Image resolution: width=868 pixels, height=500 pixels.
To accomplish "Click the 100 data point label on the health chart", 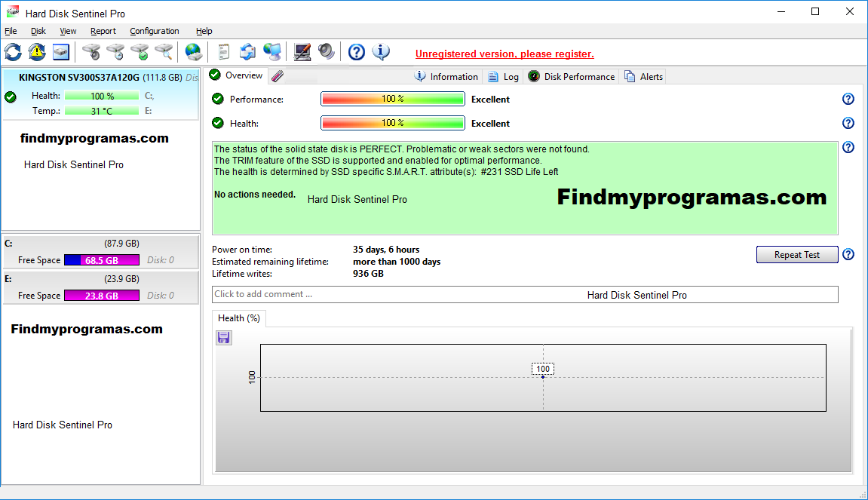I will (542, 369).
